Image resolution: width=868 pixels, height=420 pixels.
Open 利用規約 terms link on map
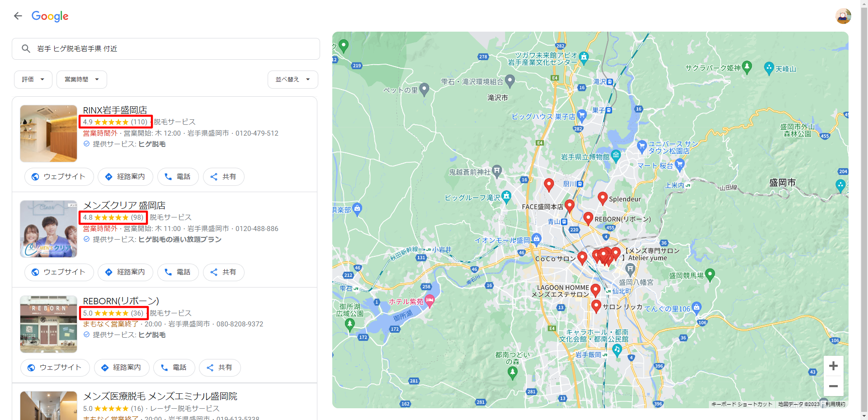pos(835,404)
